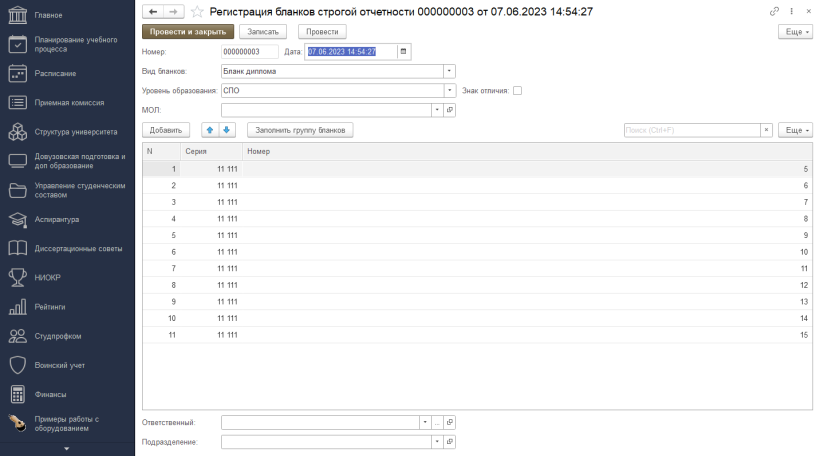Screen dimensions: 824x456
Task: Add document to favorites with star icon
Action: [x=197, y=12]
